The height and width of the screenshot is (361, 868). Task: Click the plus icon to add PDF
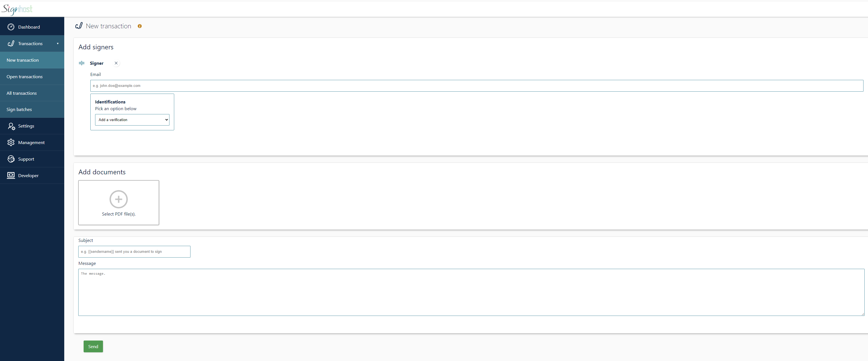click(x=119, y=199)
